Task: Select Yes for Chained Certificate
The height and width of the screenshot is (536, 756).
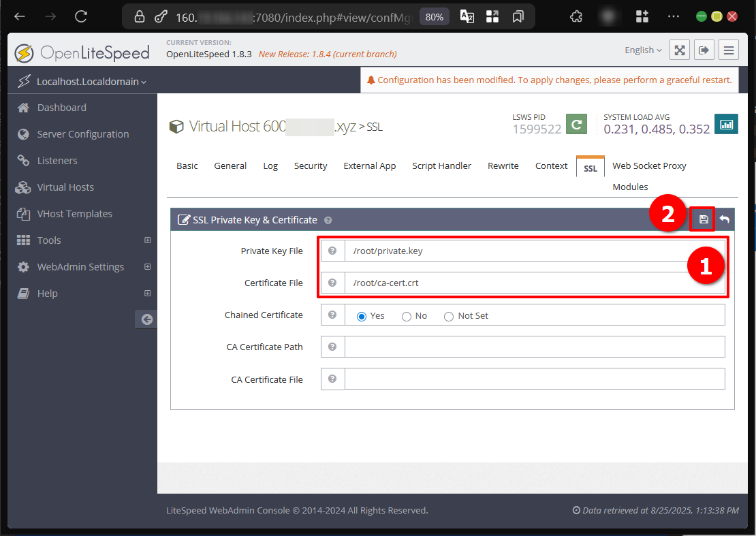Action: pos(361,316)
